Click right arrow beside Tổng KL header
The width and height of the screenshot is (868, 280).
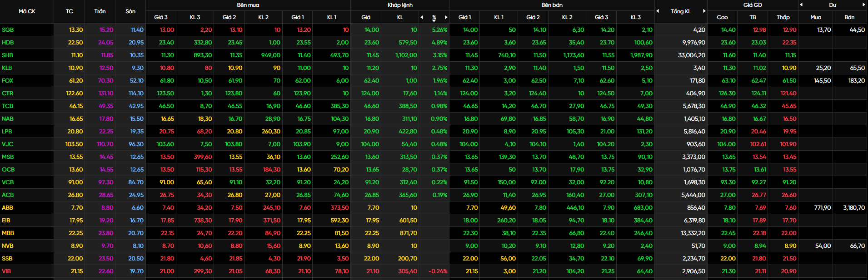pos(704,11)
